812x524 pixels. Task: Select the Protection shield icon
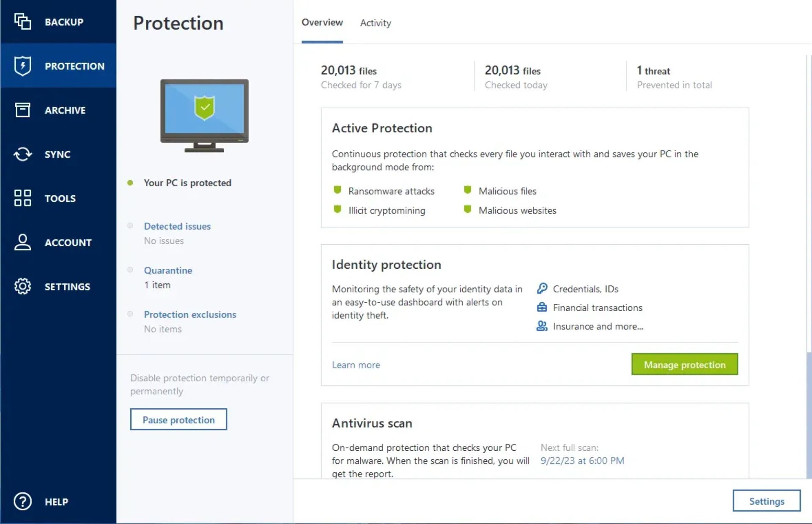click(21, 66)
